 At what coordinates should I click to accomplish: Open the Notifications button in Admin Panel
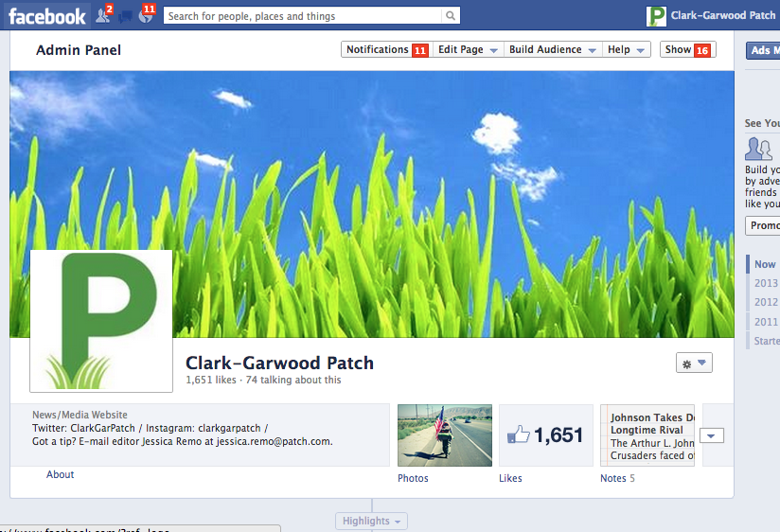coord(387,50)
